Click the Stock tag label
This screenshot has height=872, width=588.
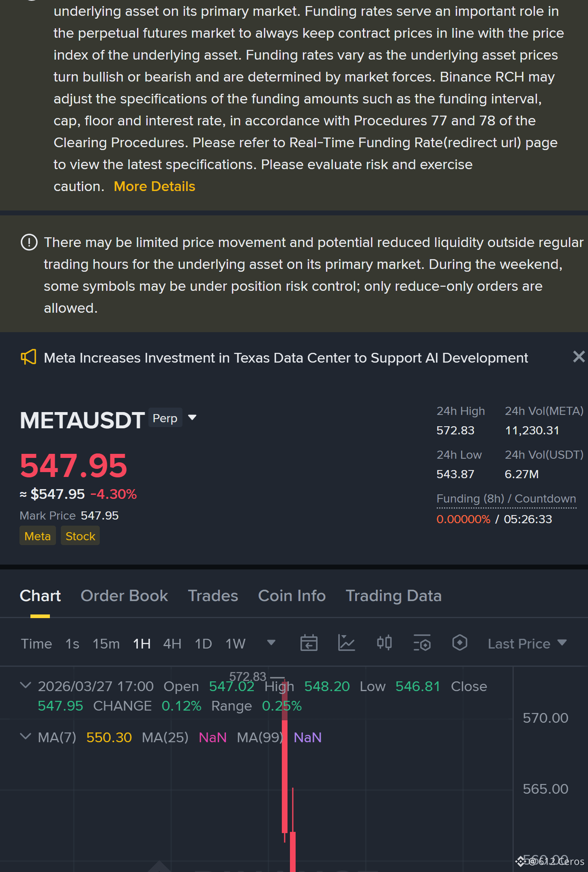[x=80, y=536]
